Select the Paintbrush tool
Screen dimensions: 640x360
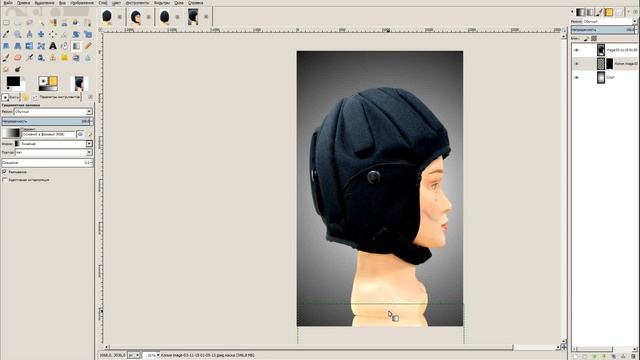click(x=6, y=58)
